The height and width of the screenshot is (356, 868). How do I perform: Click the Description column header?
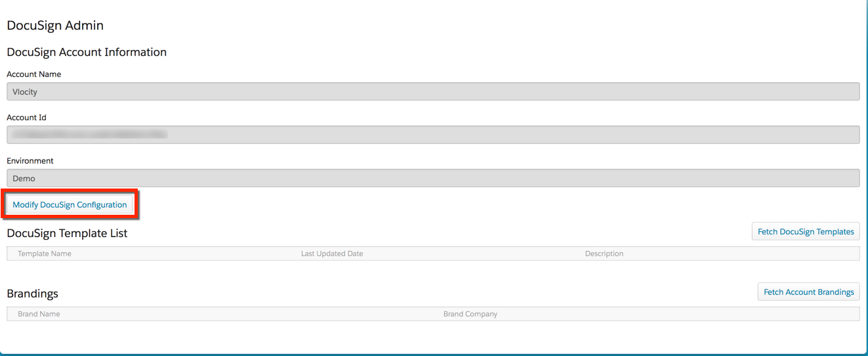point(604,254)
